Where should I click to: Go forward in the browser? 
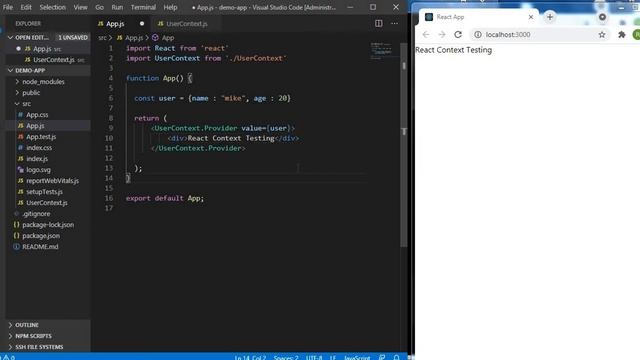coord(442,35)
